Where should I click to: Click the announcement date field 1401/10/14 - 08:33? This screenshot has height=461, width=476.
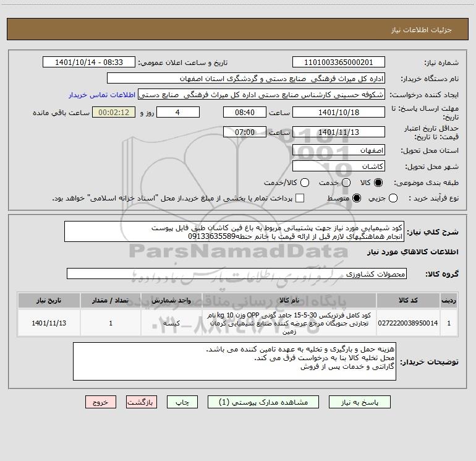[x=89, y=62]
